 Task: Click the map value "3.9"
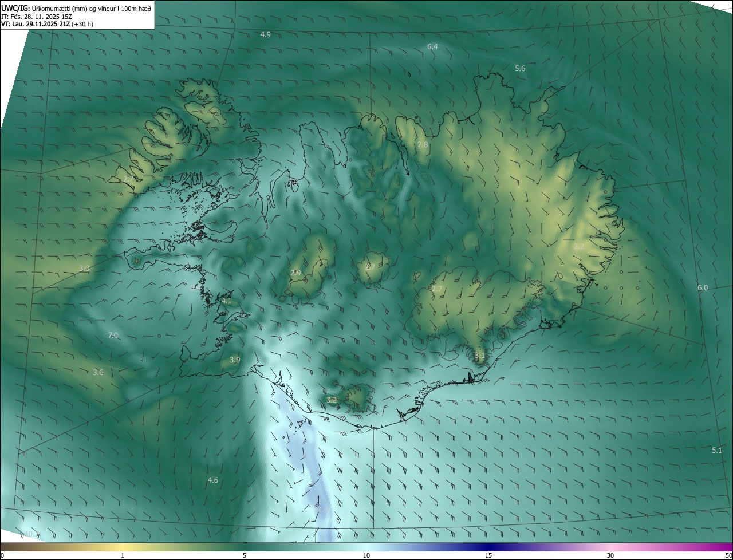[x=235, y=360]
